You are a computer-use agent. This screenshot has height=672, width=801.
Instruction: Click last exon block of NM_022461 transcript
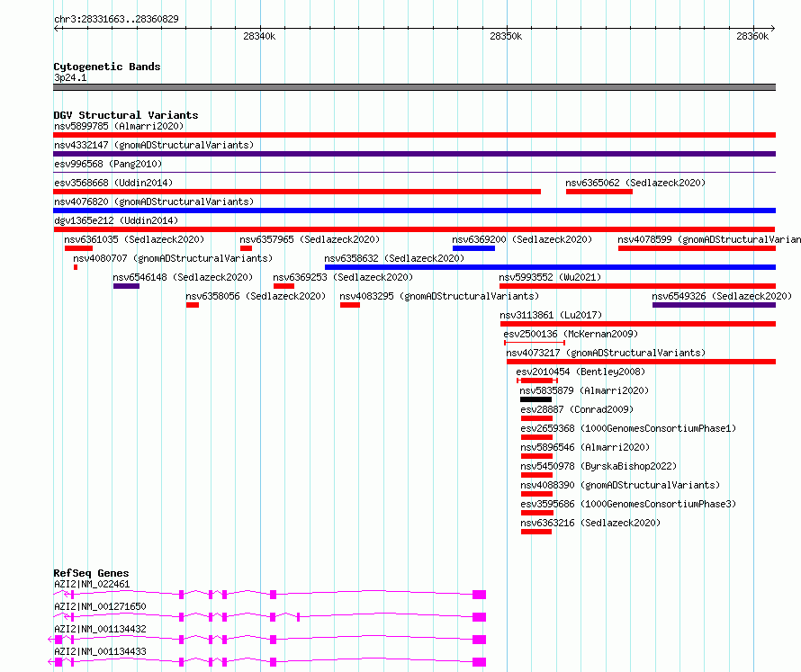(x=479, y=595)
